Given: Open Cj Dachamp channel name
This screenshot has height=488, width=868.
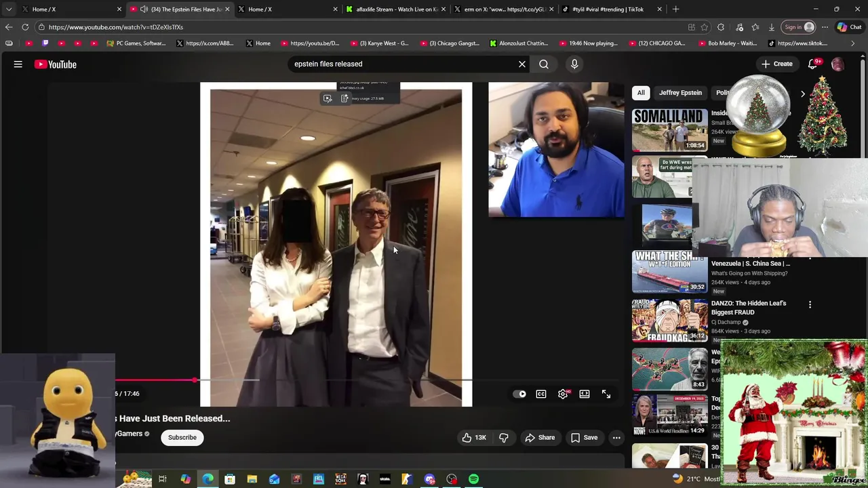Looking at the screenshot, I should (x=726, y=323).
